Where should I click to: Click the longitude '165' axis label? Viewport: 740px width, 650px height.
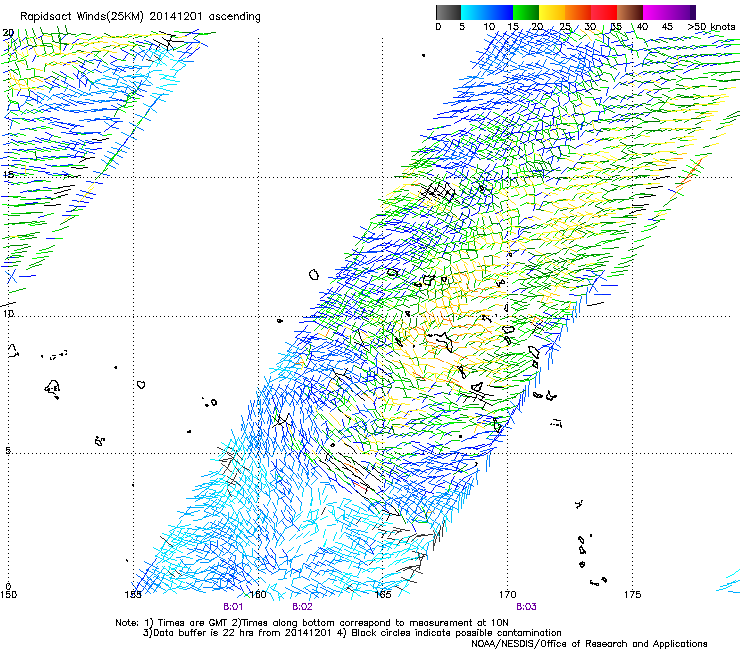[383, 594]
